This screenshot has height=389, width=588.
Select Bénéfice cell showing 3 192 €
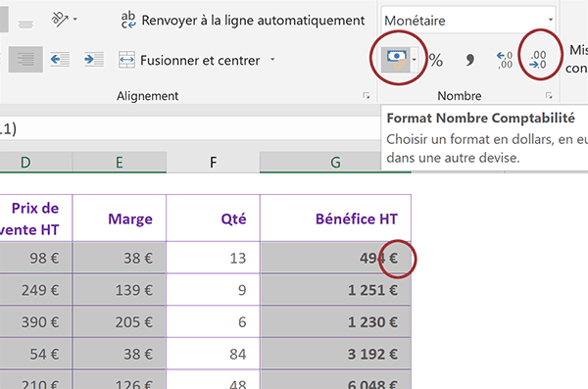click(335, 354)
